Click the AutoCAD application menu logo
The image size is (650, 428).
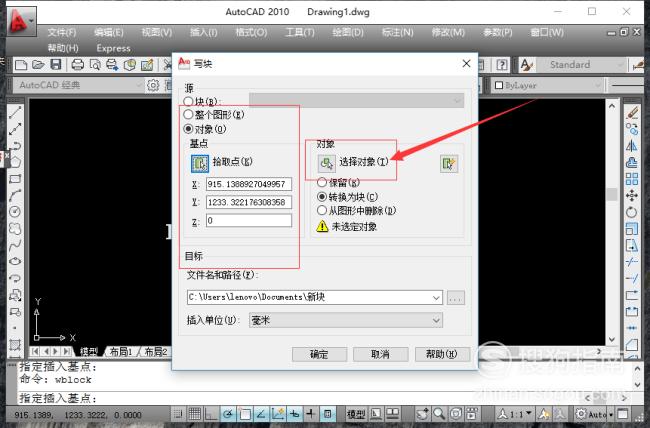(x=20, y=21)
